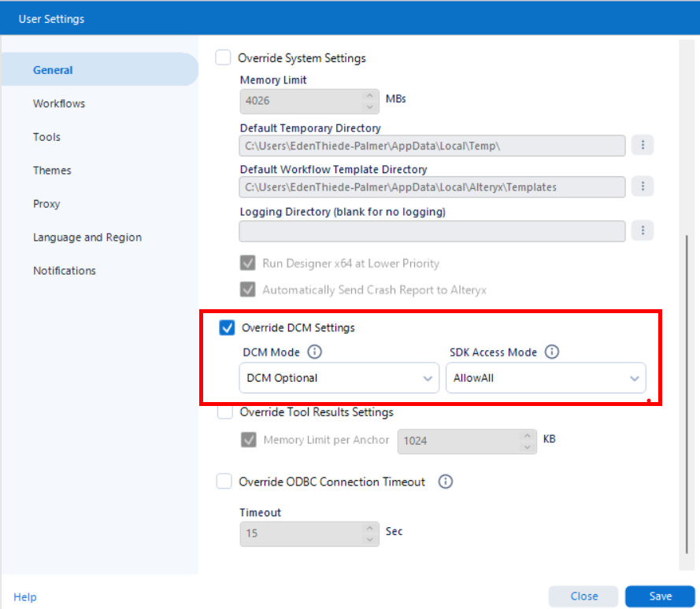This screenshot has height=609, width=700.
Task: Expand the SDK Access Mode dropdown
Action: [x=546, y=378]
